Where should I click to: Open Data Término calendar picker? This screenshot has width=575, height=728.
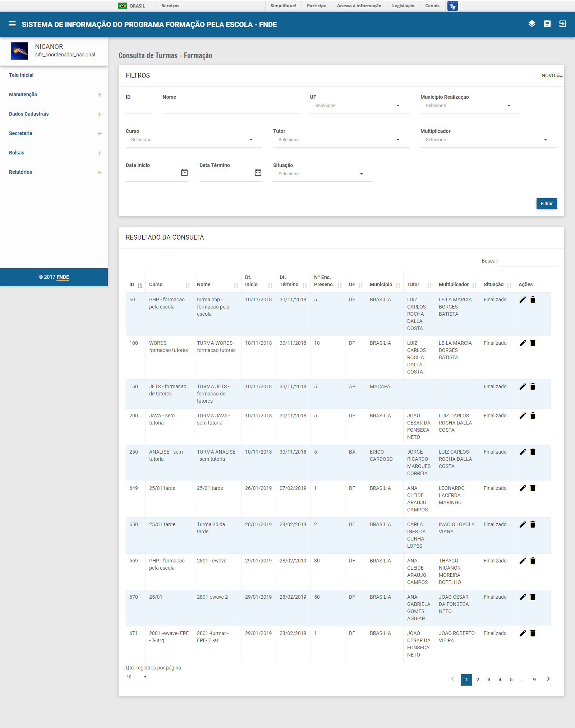[258, 173]
